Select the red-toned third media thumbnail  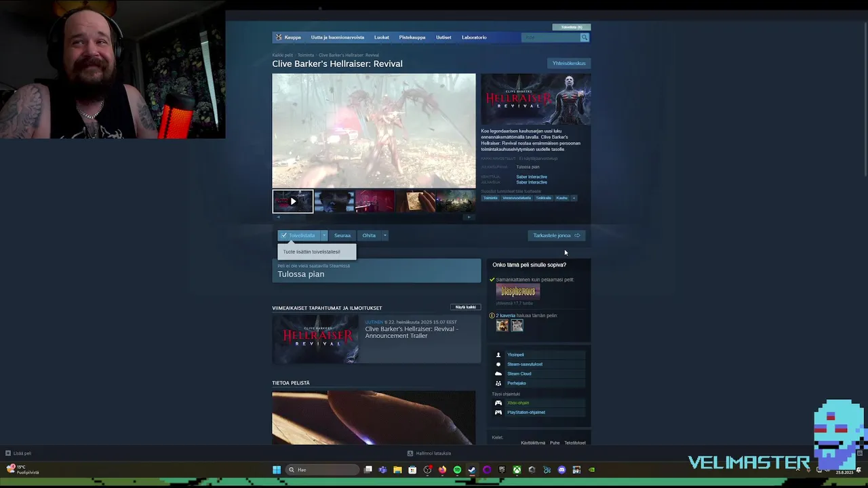[x=375, y=201]
